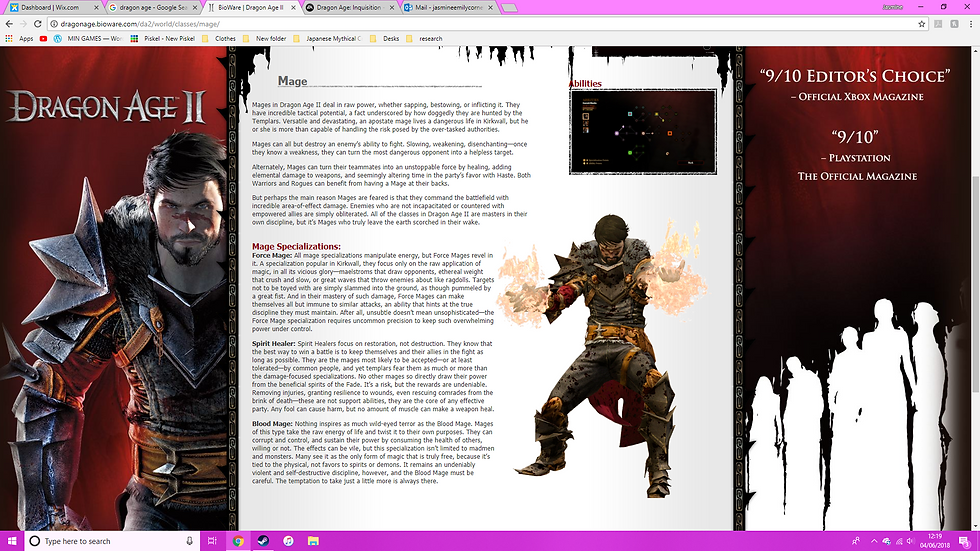Go back to the previous page

[x=9, y=24]
